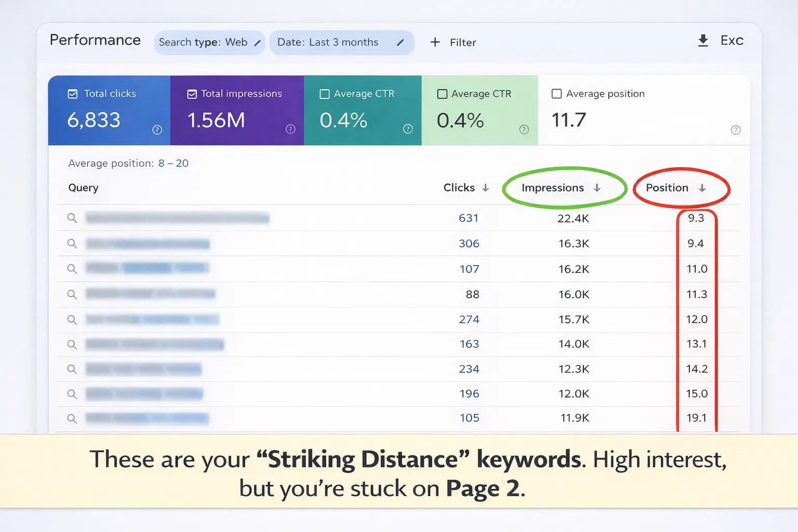Click the Filter button label
Image resolution: width=798 pixels, height=532 pixels.
[463, 43]
